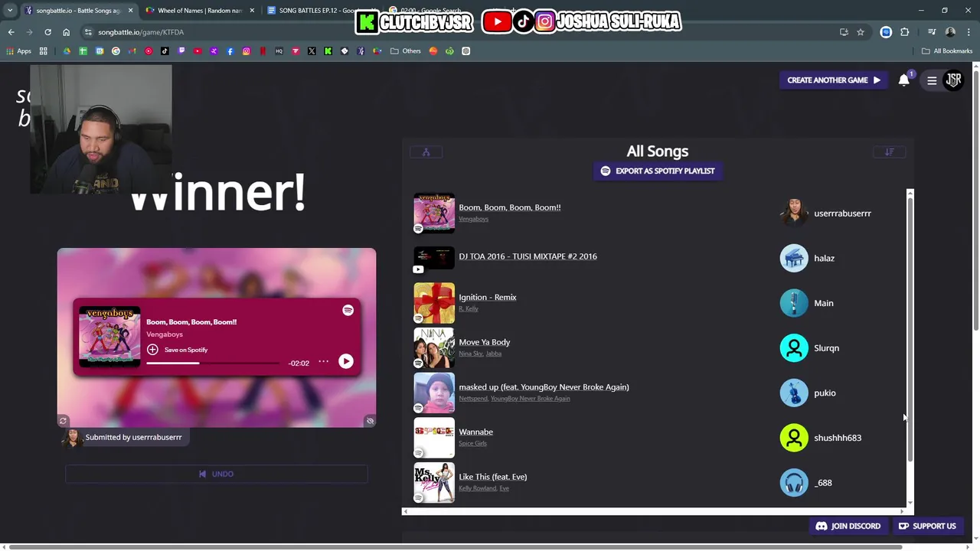Screen dimensions: 980x551
Task: Click the Spice Girls artist link
Action: (472, 443)
